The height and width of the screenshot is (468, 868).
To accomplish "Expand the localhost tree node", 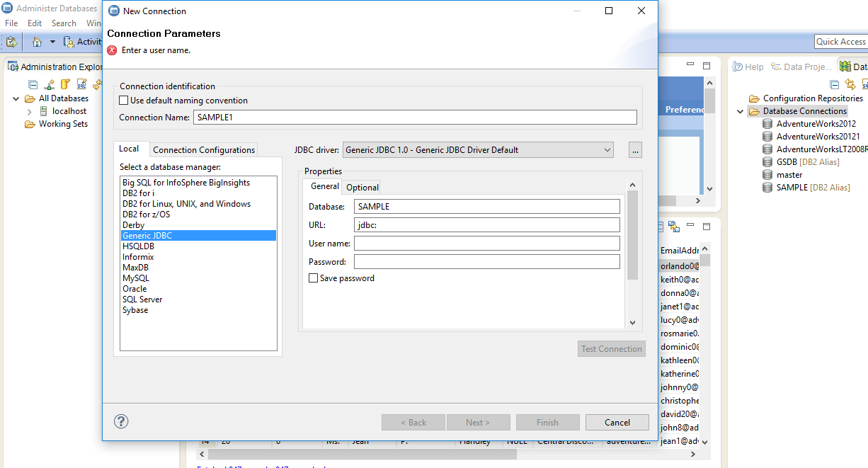I will (x=29, y=111).
